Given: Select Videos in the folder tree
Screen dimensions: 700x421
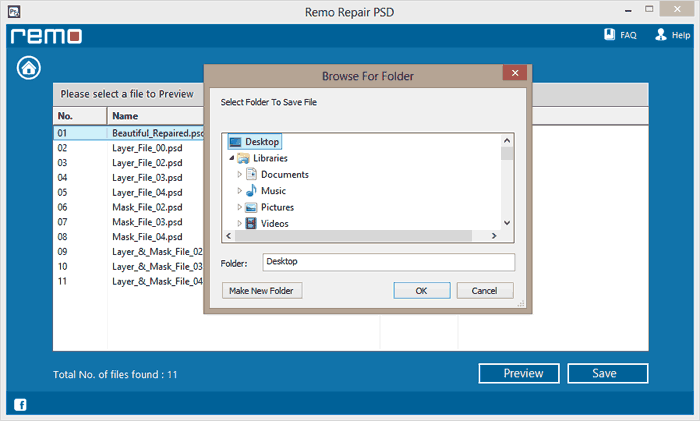Looking at the screenshot, I should [x=275, y=223].
